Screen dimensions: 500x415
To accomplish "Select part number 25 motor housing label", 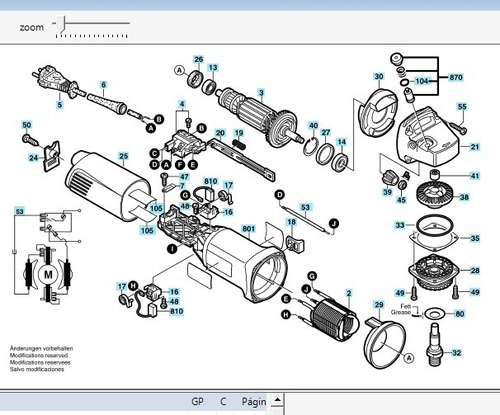I will (x=123, y=156).
